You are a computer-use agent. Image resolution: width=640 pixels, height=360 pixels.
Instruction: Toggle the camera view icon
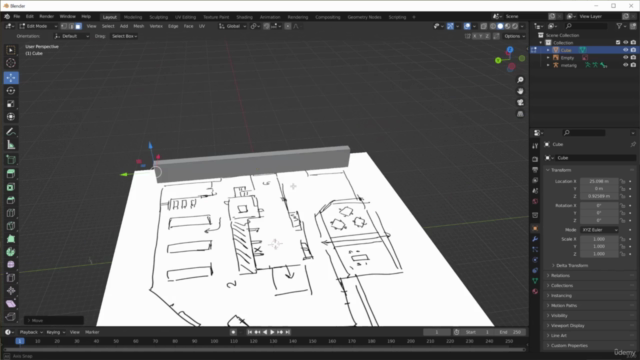pos(520,102)
